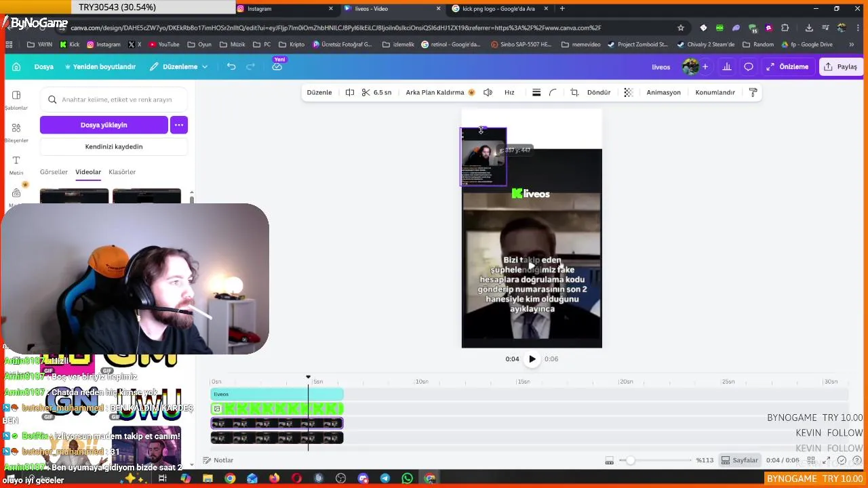Bookmark this page with the star icon

tap(681, 28)
